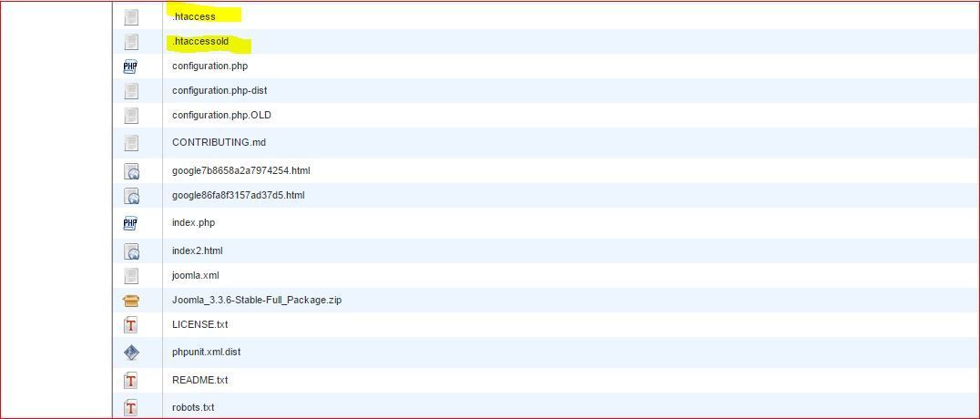Click the PHP icon beside index.php
Screen dimensions: 980x419
130,223
